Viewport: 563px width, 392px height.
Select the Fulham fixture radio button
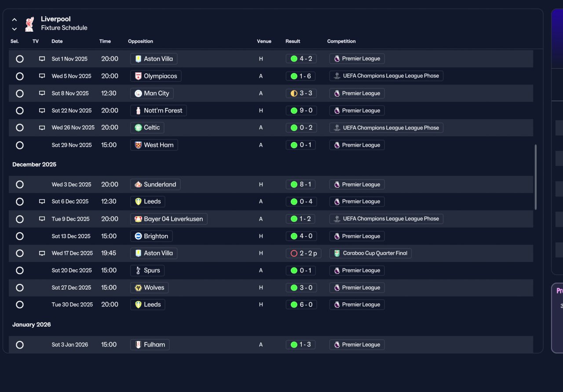(x=20, y=345)
